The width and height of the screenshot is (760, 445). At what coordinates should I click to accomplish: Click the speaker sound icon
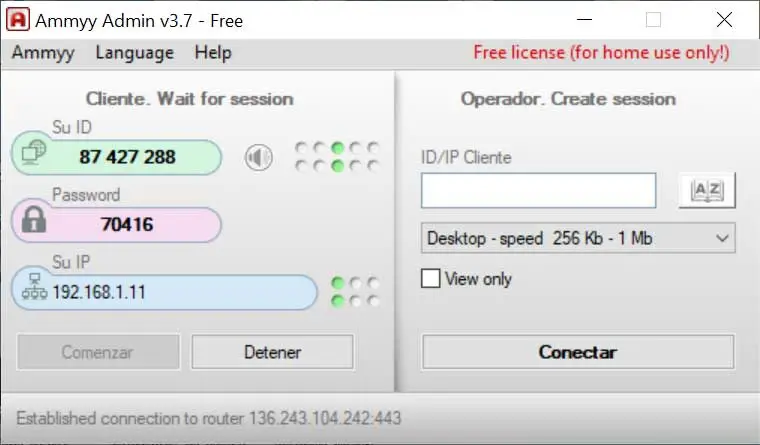tap(259, 158)
